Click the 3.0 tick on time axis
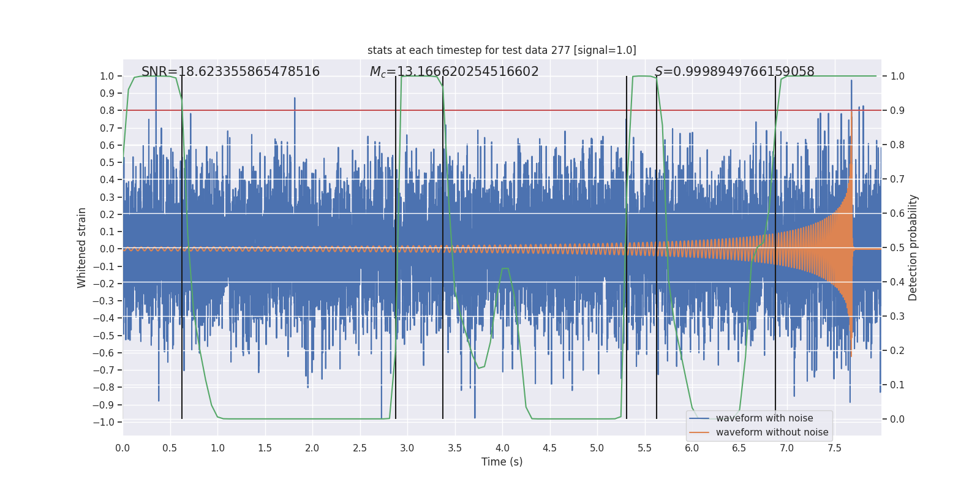The image size is (980, 490). click(407, 448)
